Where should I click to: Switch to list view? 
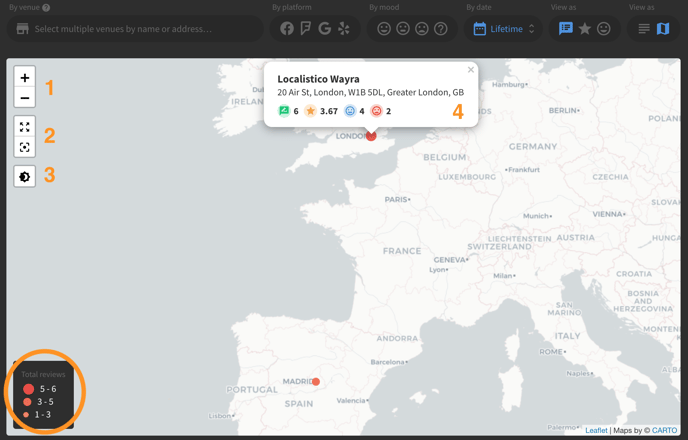[x=644, y=29]
